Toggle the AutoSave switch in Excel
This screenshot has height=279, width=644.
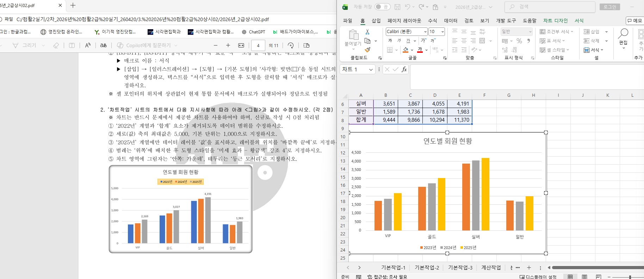[382, 7]
